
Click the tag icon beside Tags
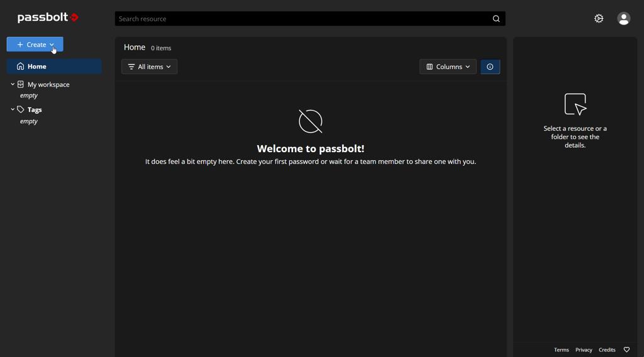(21, 109)
